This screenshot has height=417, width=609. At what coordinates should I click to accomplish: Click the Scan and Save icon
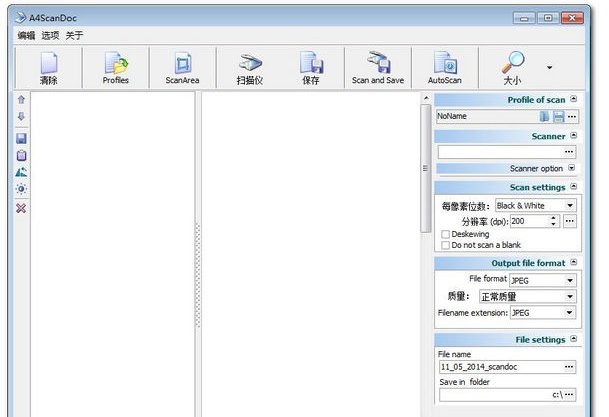pyautogui.click(x=378, y=68)
